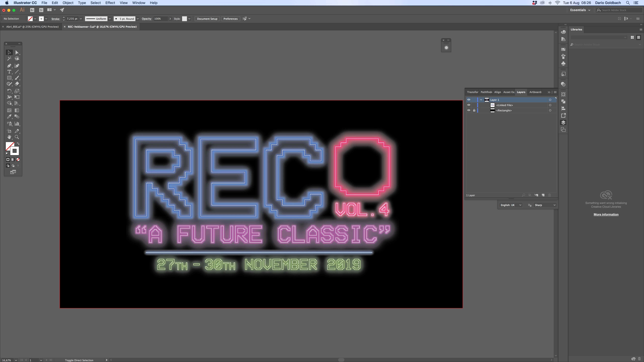
Task: Collapse the Layer 1 tree
Action: [x=481, y=100]
